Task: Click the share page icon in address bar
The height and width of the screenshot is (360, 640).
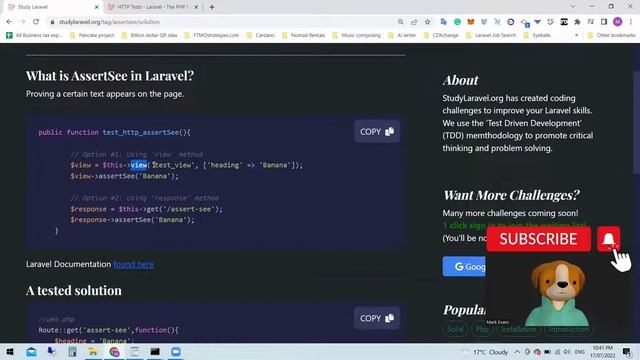Action: (414, 22)
